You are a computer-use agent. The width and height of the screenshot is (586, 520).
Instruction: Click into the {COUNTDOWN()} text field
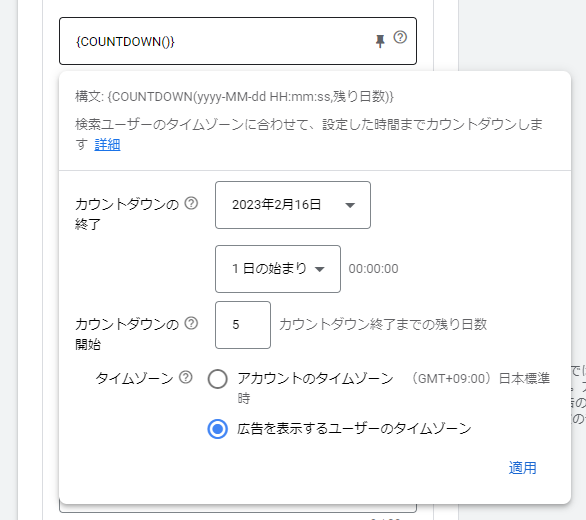(238, 41)
